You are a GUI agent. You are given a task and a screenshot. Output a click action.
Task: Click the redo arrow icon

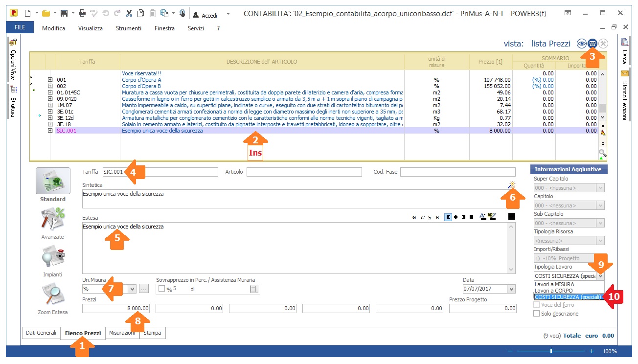pos(117,14)
